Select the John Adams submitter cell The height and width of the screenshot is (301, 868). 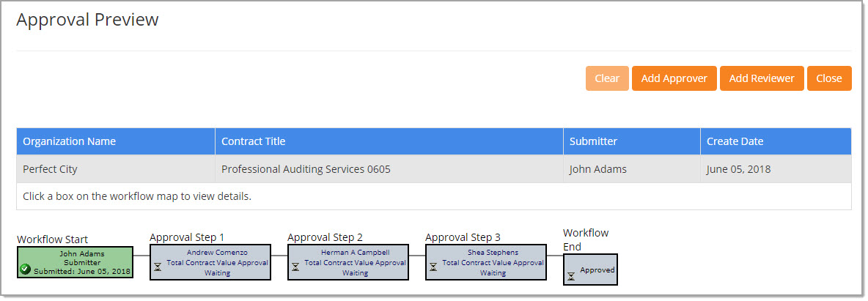coord(632,169)
